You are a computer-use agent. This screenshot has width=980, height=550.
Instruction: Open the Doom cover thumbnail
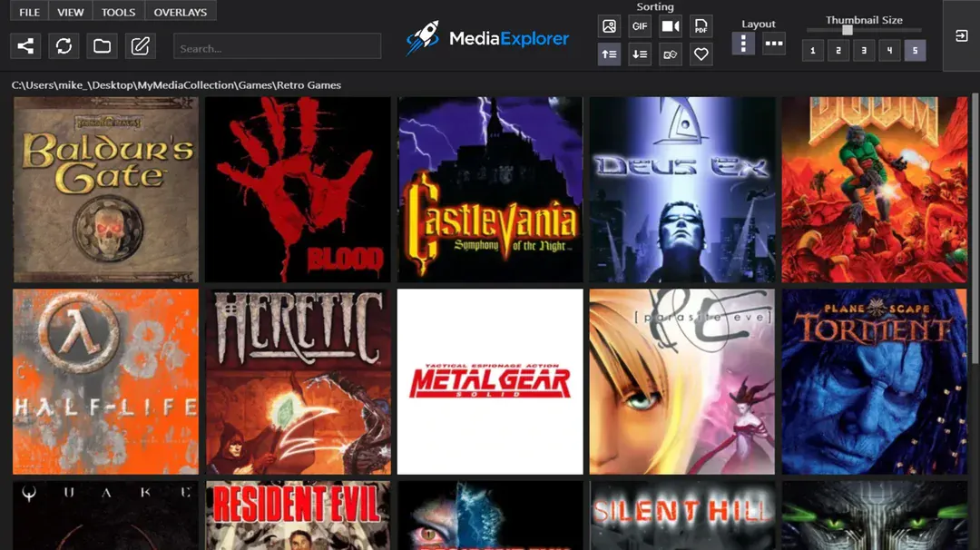(x=875, y=190)
